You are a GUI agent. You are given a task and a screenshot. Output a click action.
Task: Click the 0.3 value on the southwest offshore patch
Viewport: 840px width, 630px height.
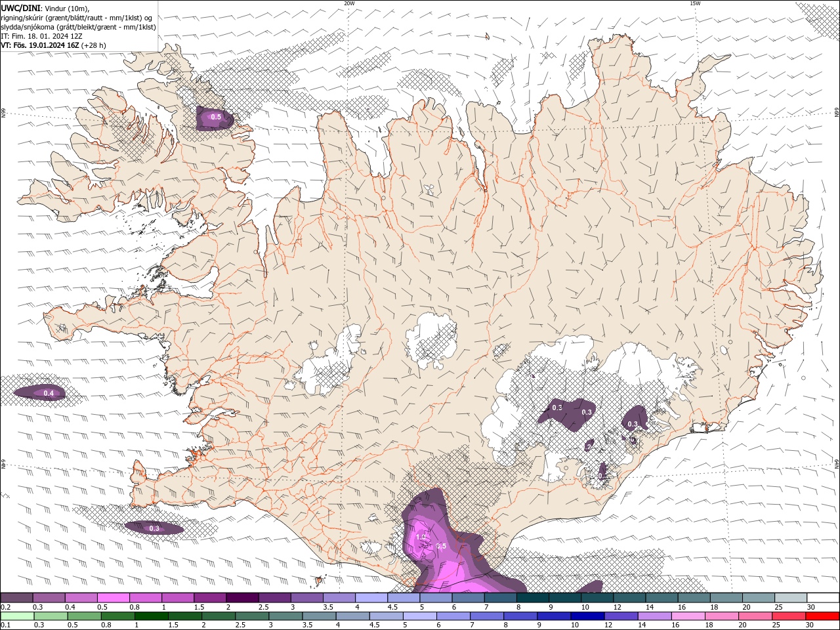pos(154,528)
